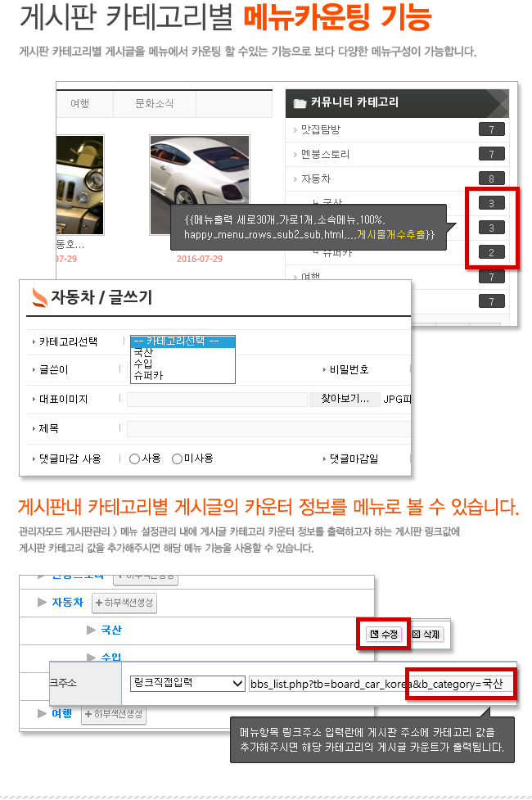Open the 링크직접입력 dropdown

(x=187, y=683)
